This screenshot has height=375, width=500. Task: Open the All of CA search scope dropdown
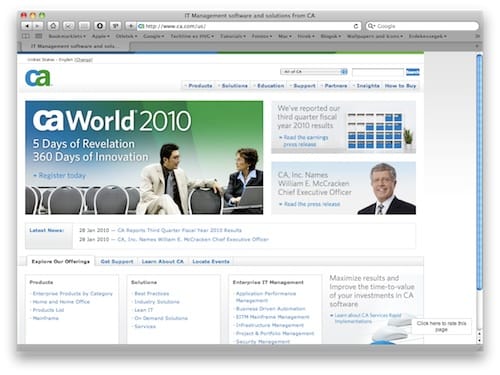coord(314,72)
